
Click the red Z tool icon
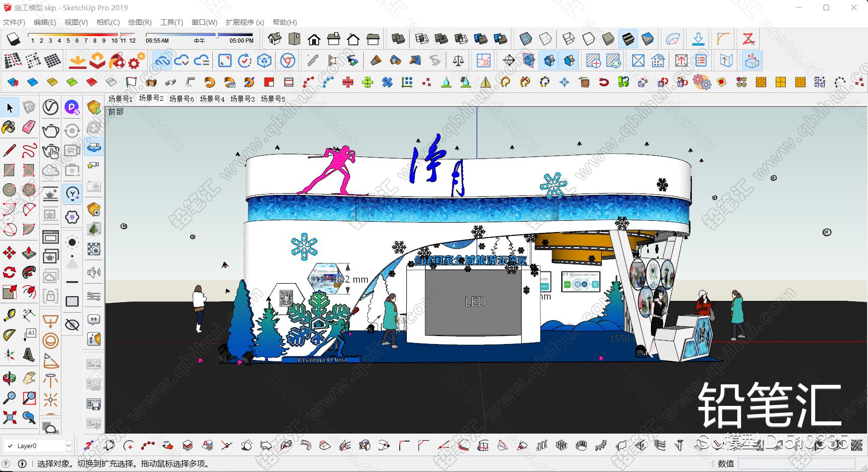click(x=748, y=39)
